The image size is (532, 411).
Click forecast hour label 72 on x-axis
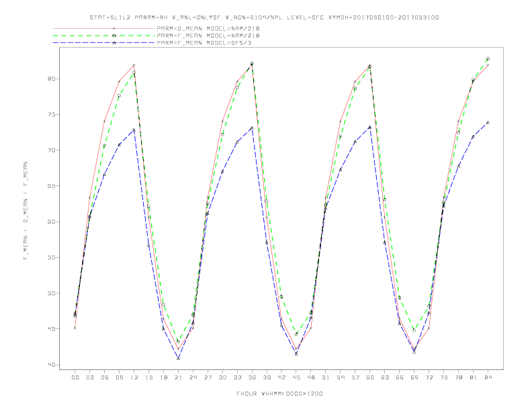click(429, 377)
